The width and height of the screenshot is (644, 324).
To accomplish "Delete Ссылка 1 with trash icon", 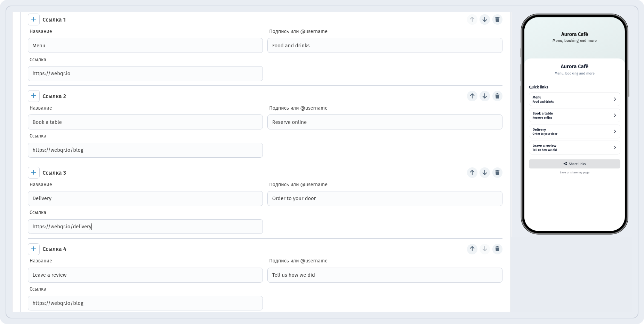I will point(497,19).
